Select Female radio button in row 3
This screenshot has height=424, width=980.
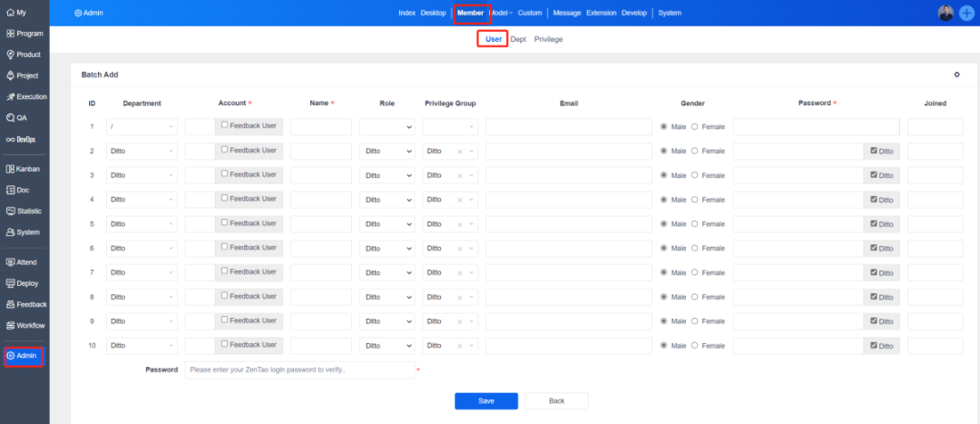(695, 175)
